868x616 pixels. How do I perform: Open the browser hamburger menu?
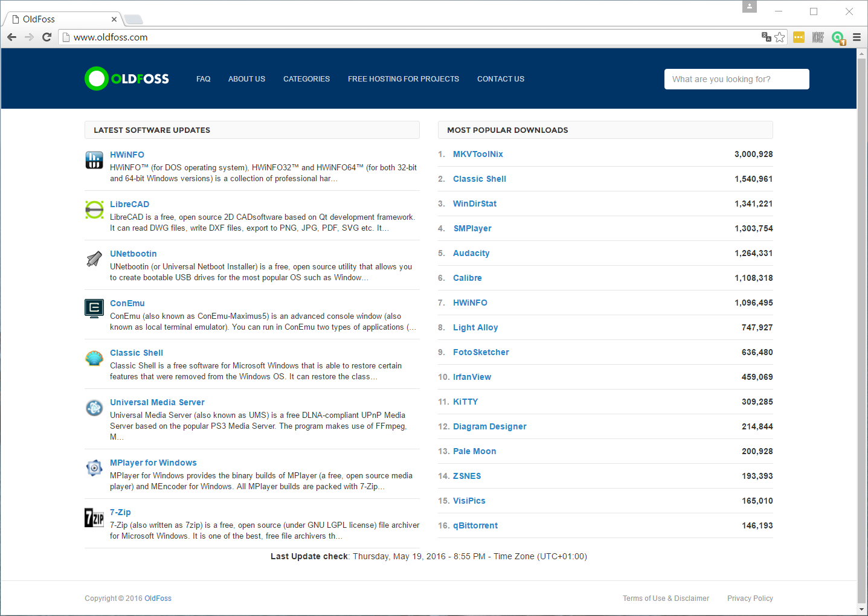[858, 37]
